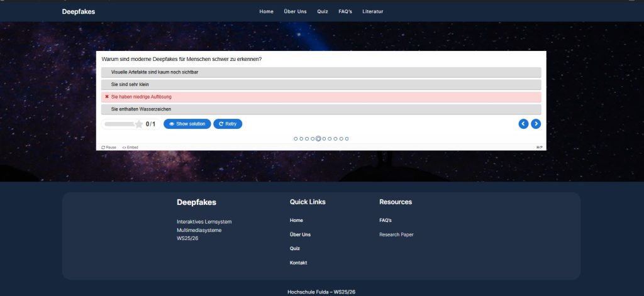Advance to next question with right arrow

pos(536,124)
